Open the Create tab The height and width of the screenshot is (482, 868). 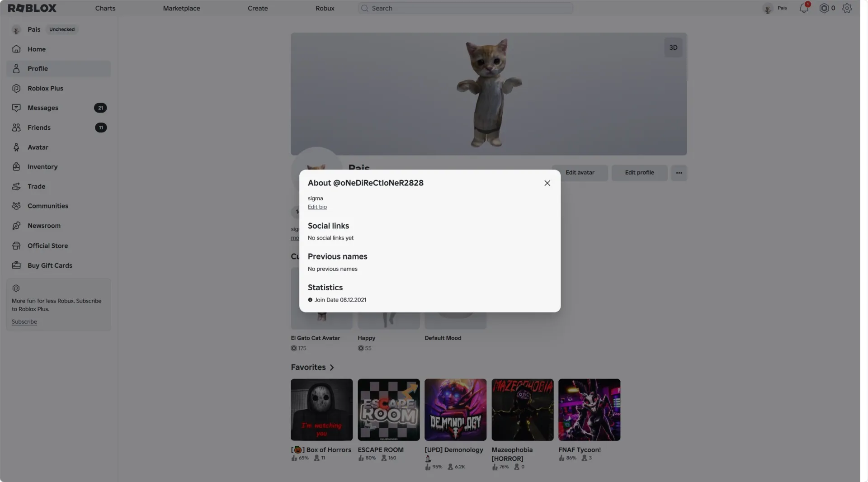coord(258,8)
